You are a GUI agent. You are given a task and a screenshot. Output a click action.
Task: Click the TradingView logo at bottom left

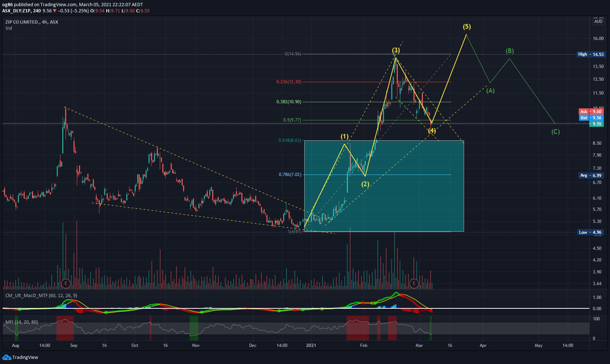[x=20, y=357]
